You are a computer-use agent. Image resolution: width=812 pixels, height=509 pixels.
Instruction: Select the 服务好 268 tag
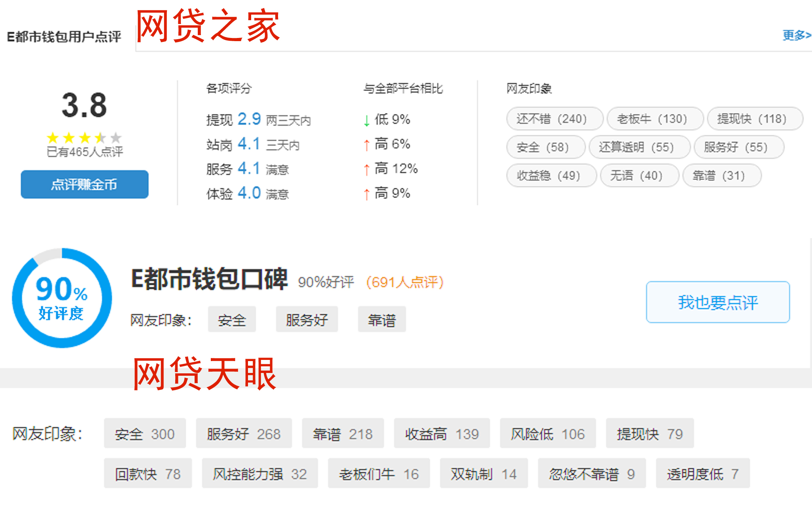244,433
